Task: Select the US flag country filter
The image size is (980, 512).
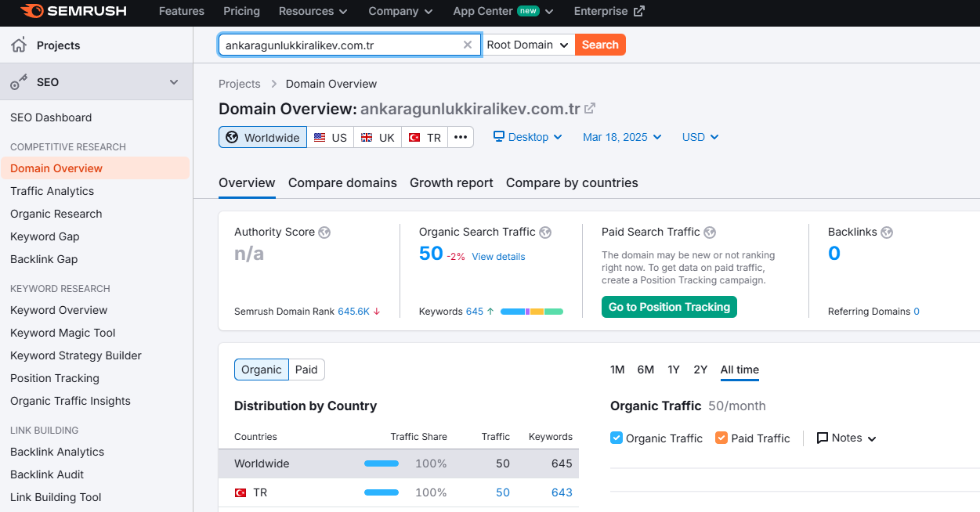Action: 330,137
